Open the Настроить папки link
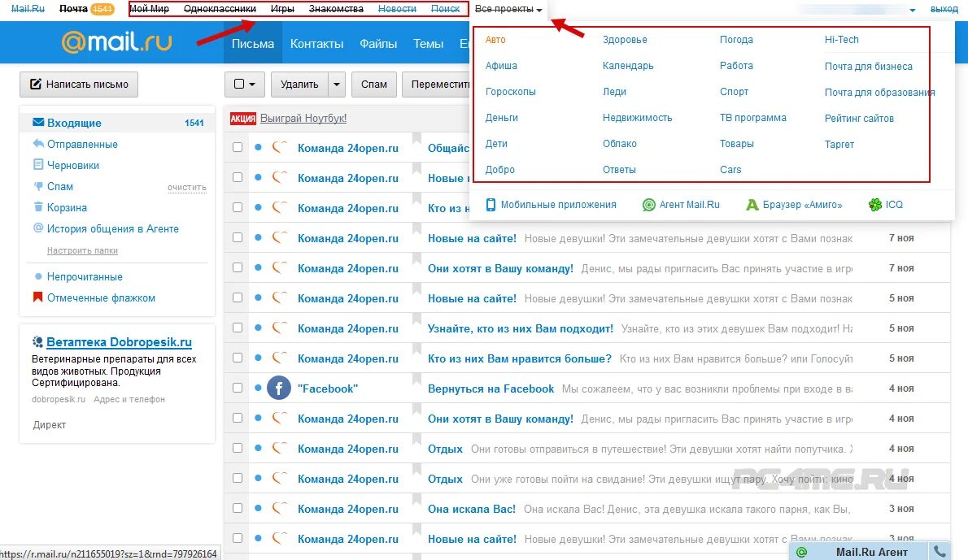This screenshot has width=968, height=560. point(82,250)
